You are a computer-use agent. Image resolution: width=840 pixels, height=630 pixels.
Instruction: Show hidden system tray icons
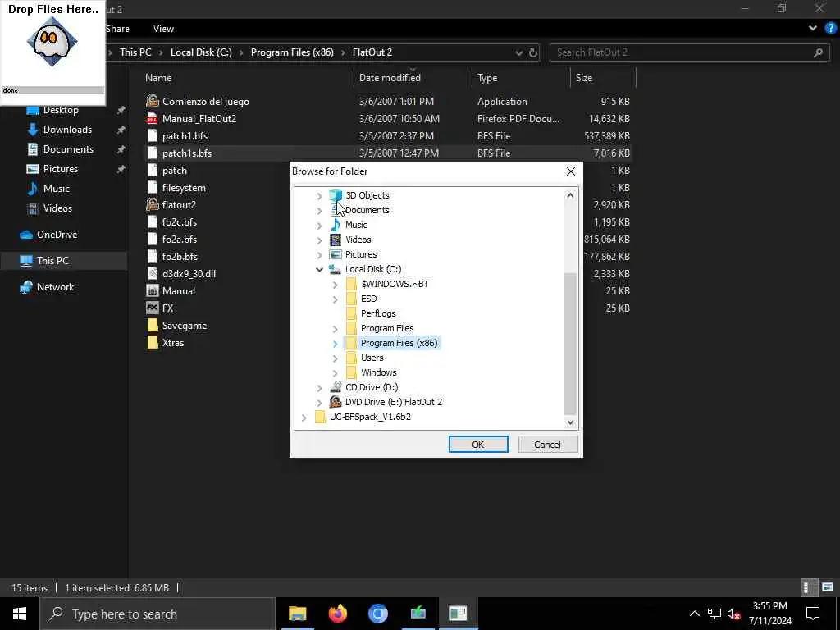coord(694,614)
